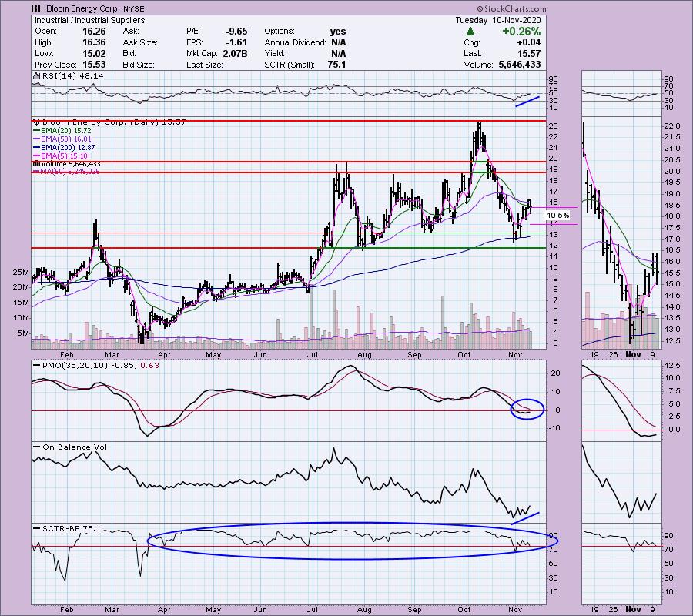This screenshot has width=693, height=616.
Task: Click the green up-triangle price change icon
Action: point(470,32)
